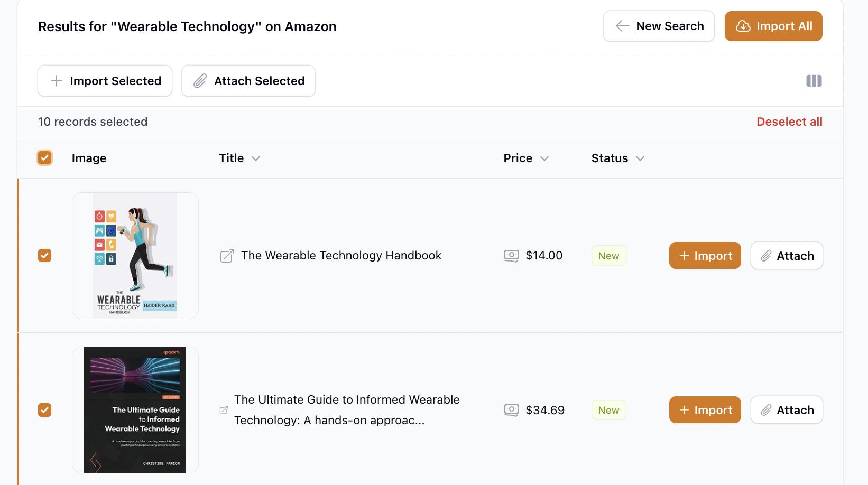Uncheck the Ultimate Guide row checkbox
Viewport: 868px width, 485px height.
[45, 410]
